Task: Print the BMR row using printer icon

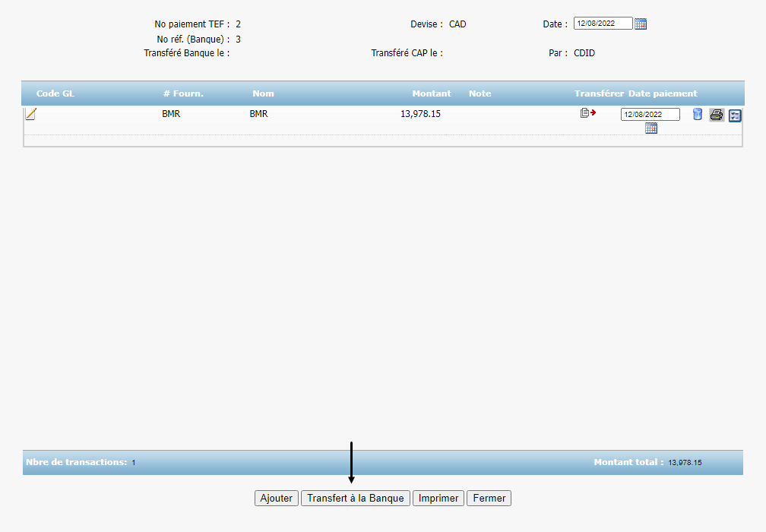Action: point(716,115)
